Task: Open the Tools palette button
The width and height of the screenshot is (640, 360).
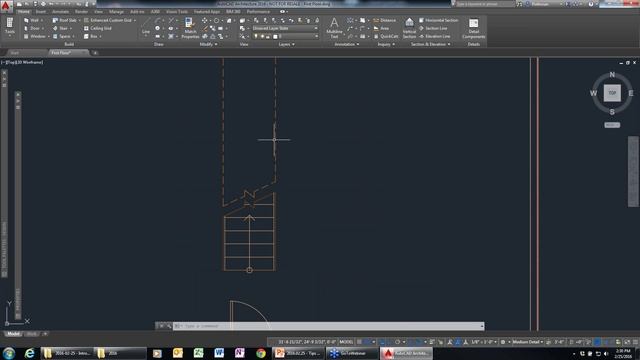Action: pos(9,27)
